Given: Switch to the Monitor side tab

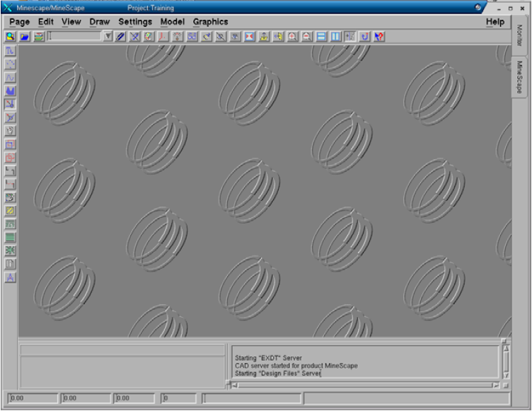Looking at the screenshot, I should point(519,35).
